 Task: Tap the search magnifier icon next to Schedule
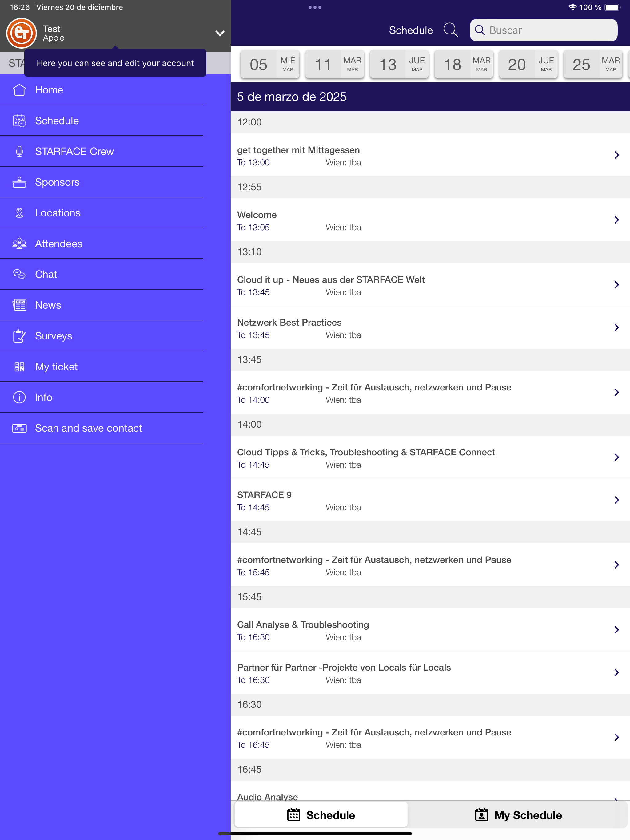point(451,30)
